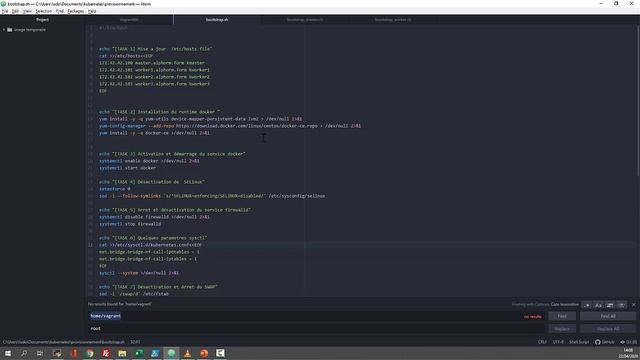The image size is (640, 360).
Task: Focus the replace field containing root
Action: [316, 329]
